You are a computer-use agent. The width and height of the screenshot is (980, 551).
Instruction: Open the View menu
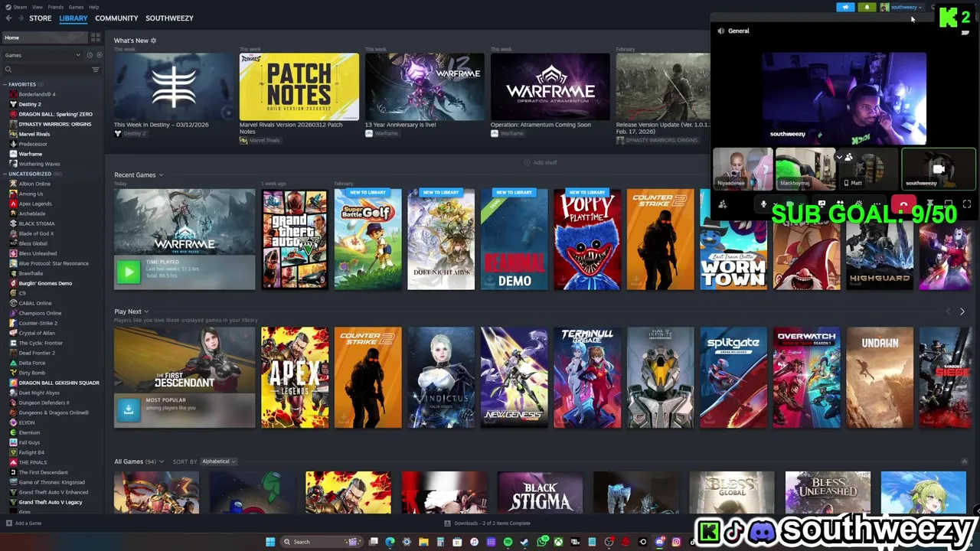(37, 7)
